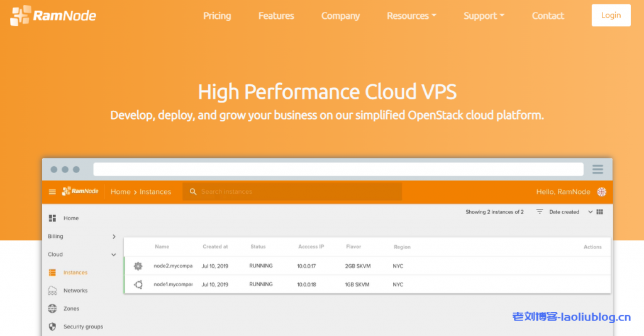
Task: Click the sort filter lines icon
Action: click(x=540, y=212)
